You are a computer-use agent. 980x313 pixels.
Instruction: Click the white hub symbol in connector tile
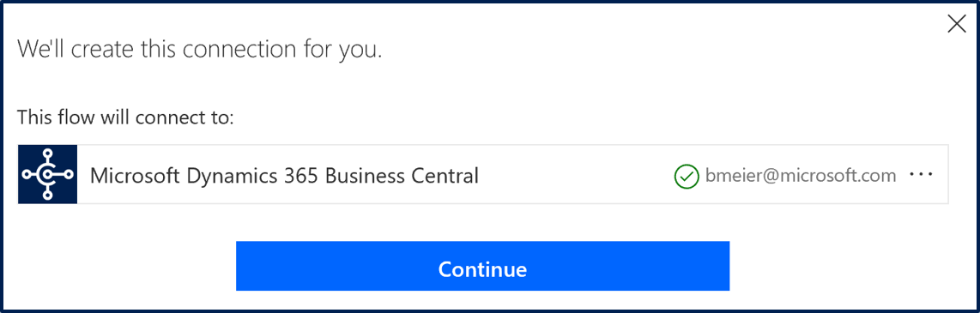[x=47, y=174]
